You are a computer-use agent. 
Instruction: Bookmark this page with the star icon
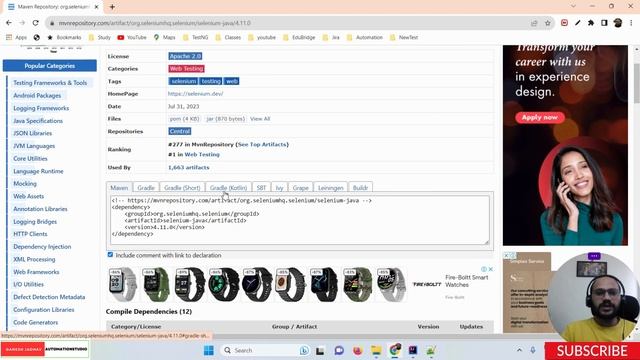point(547,23)
